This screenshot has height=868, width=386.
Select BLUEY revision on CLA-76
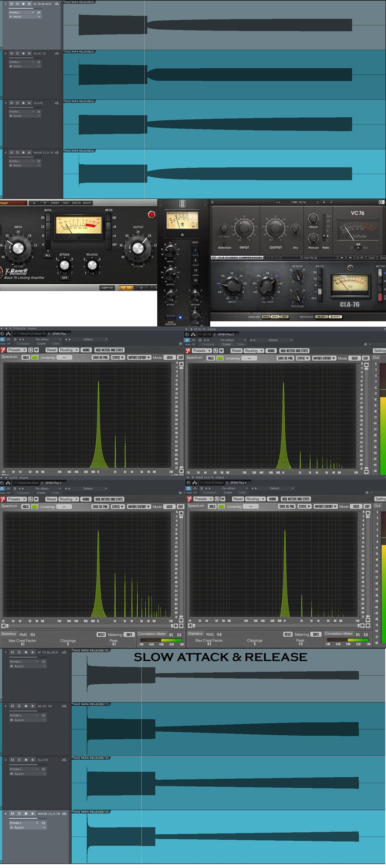pyautogui.click(x=322, y=317)
